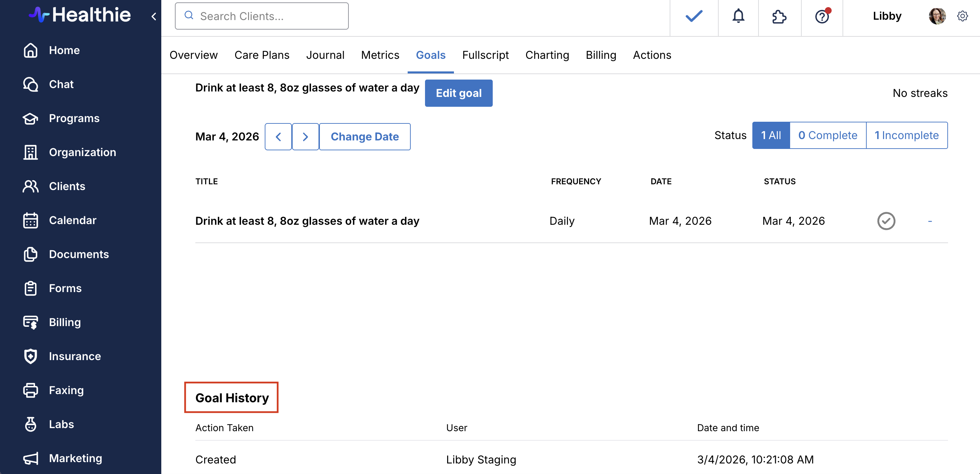Filter status by 0 Complete
This screenshot has height=474, width=980.
(828, 135)
